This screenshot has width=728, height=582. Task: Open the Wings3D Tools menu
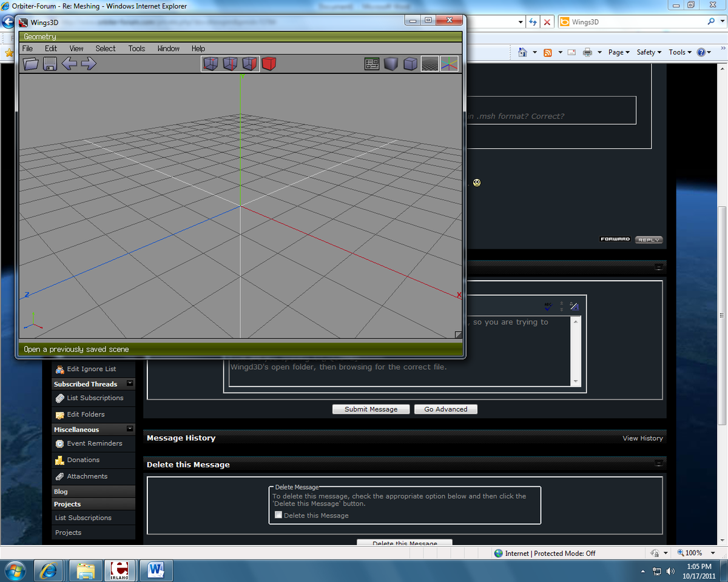point(136,48)
